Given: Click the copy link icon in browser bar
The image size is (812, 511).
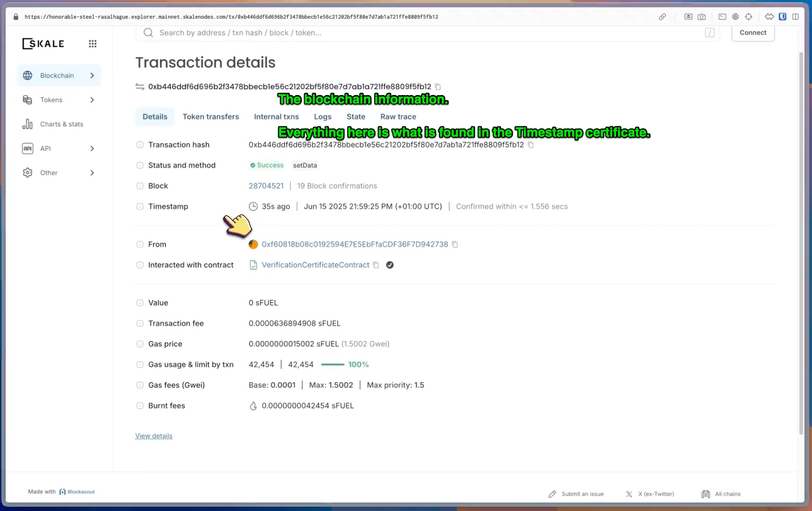Looking at the screenshot, I should (662, 17).
